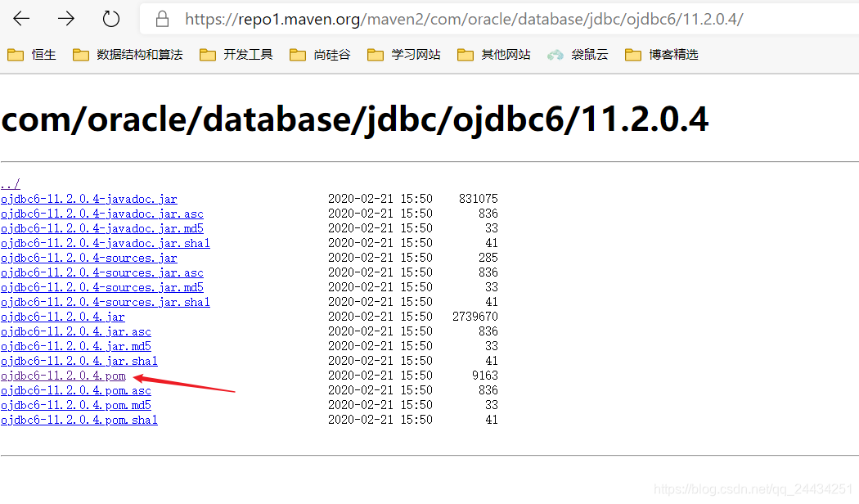This screenshot has height=504, width=859.
Task: Open the ojdbc6-11.2.0.4.pom link
Action: pos(63,376)
